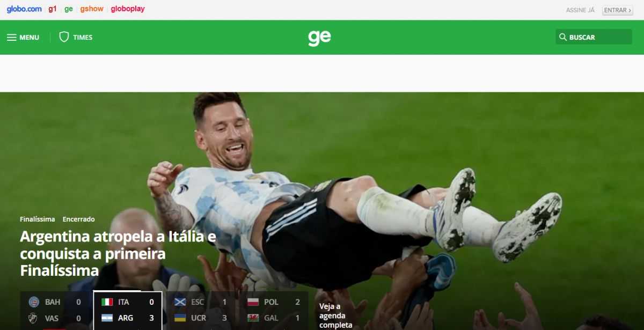Click the Wales flag icon
Viewport: 644px width, 330px height.
coord(253,318)
